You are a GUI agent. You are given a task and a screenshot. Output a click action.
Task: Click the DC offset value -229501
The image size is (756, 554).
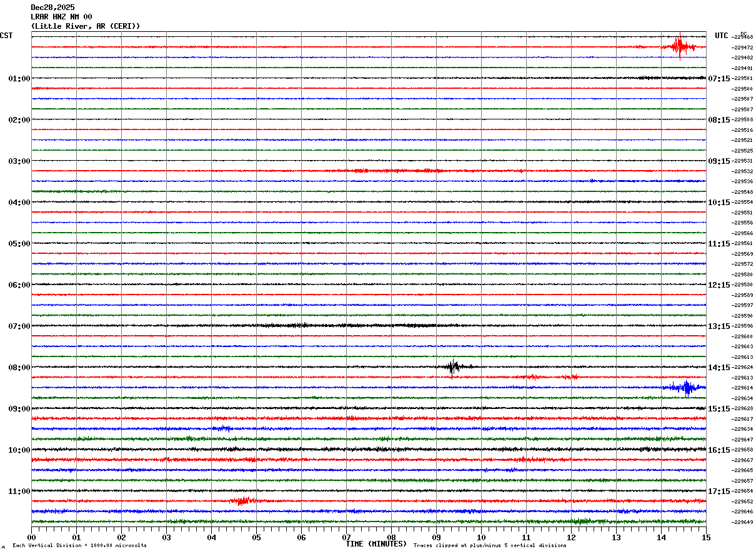[742, 79]
